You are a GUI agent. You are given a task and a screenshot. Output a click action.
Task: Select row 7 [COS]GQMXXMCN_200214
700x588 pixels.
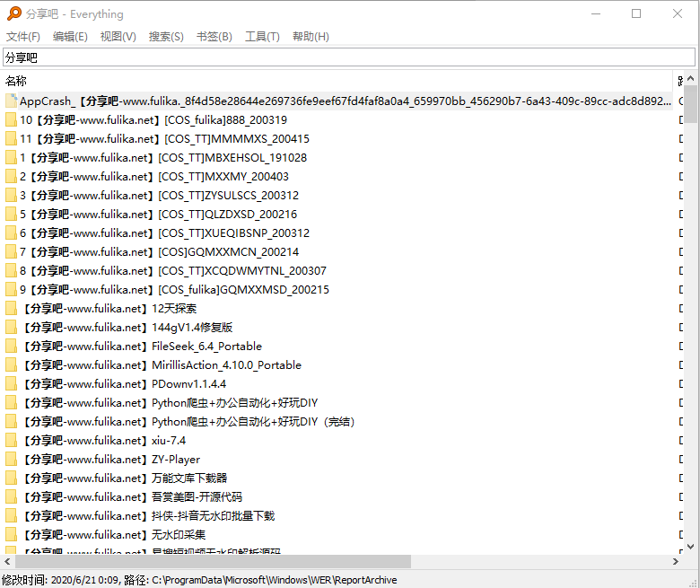[159, 252]
